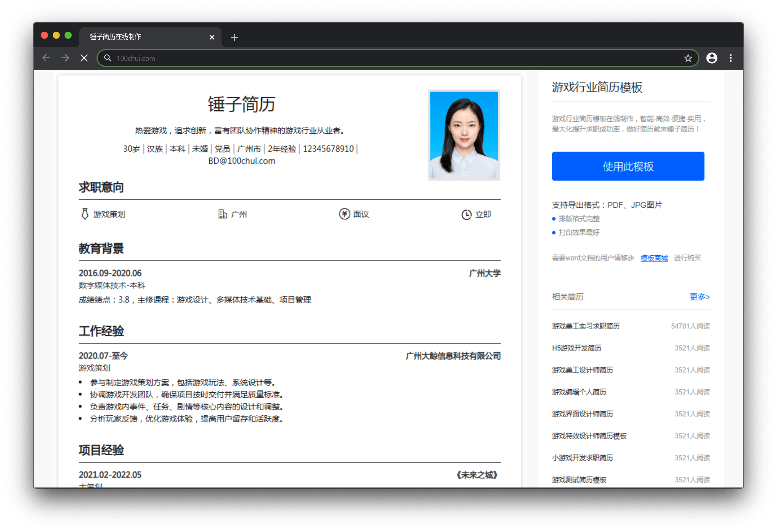The width and height of the screenshot is (777, 532).
Task: Click the phone number 12345678910
Action: pyautogui.click(x=328, y=149)
